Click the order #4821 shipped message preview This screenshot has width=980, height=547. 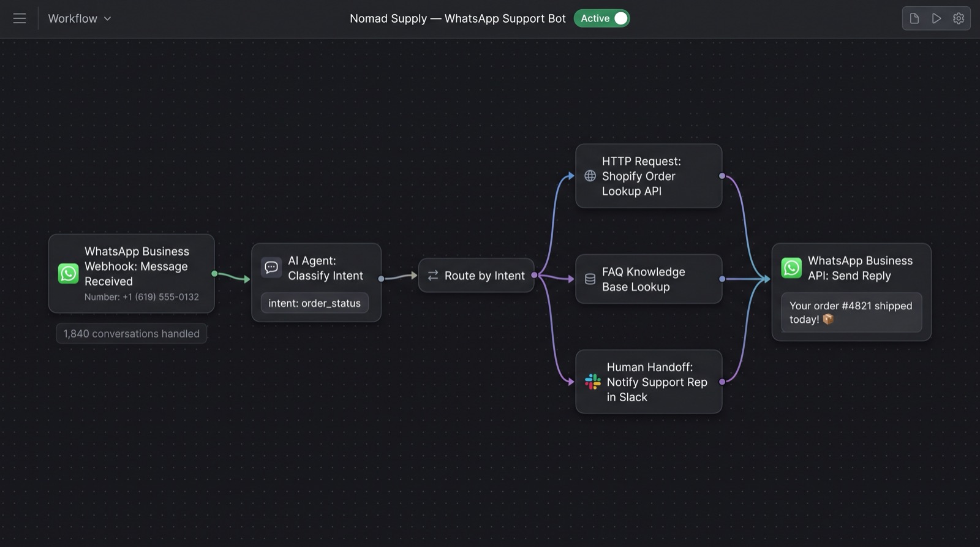tap(851, 312)
